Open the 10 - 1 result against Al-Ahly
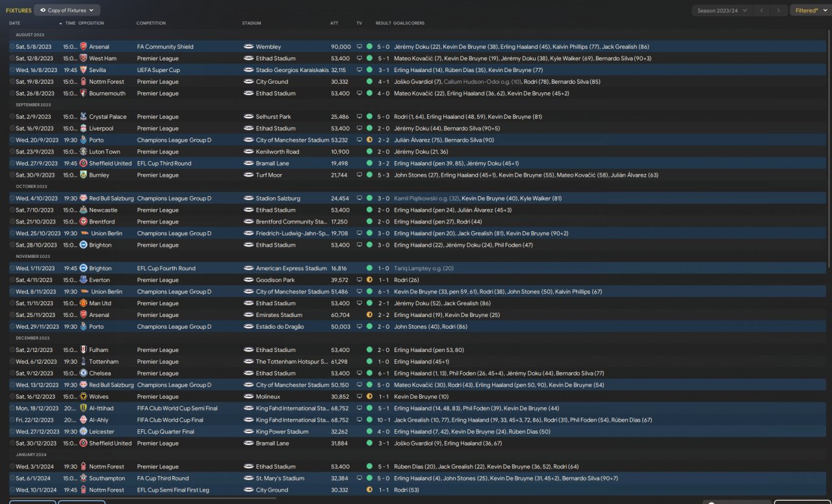The width and height of the screenshot is (832, 504). (384, 420)
